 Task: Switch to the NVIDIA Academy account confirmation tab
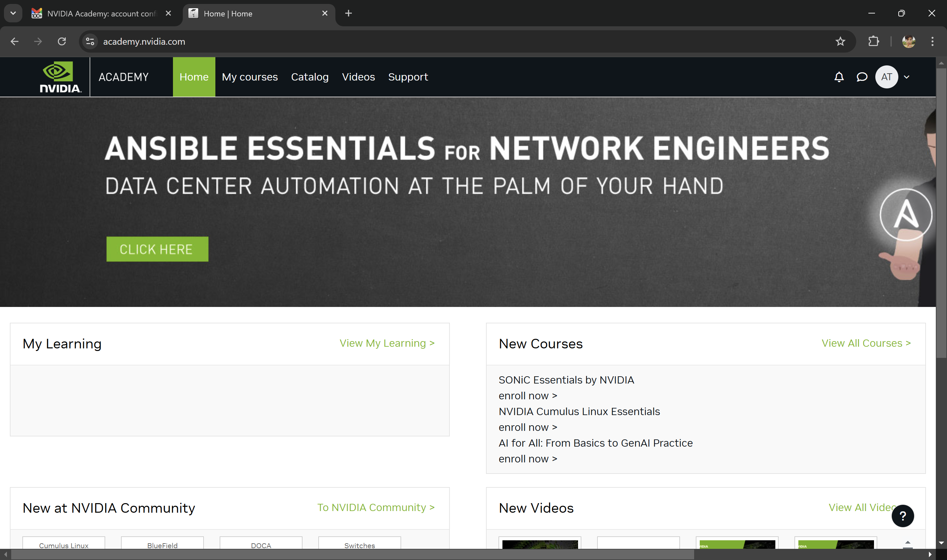point(102,13)
